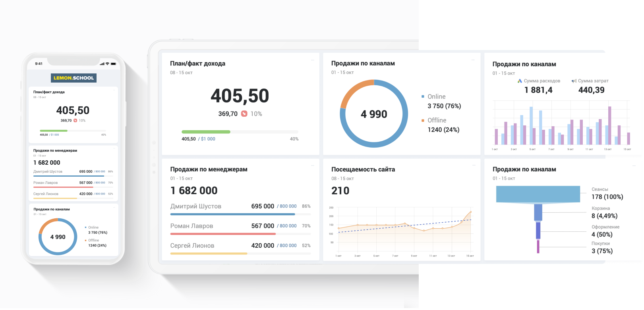The image size is (644, 310).
Task: Click the LEMON.SCHOOL logo on the phone
Action: (73, 78)
